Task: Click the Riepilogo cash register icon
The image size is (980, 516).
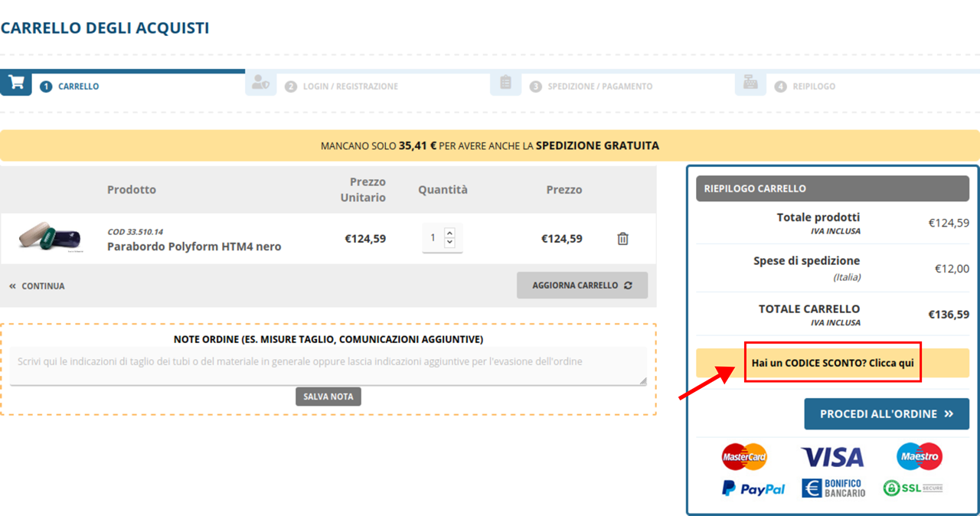Action: coord(750,83)
